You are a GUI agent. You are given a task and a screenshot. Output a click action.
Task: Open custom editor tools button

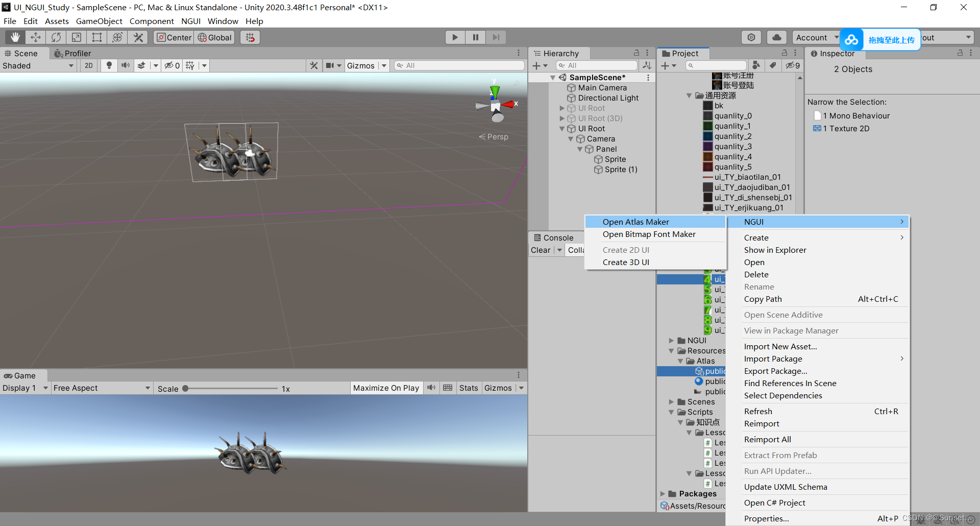coord(138,37)
